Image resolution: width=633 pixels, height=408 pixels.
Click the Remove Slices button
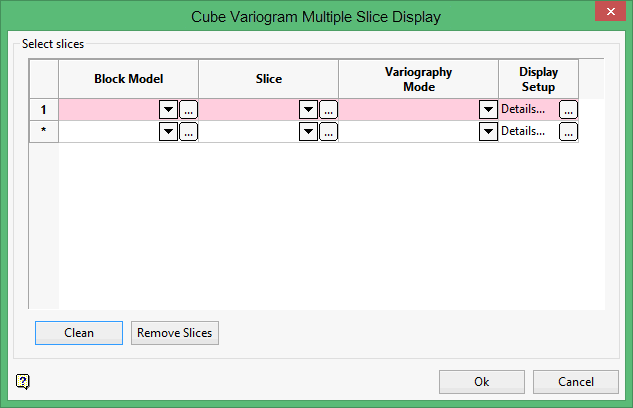click(175, 333)
